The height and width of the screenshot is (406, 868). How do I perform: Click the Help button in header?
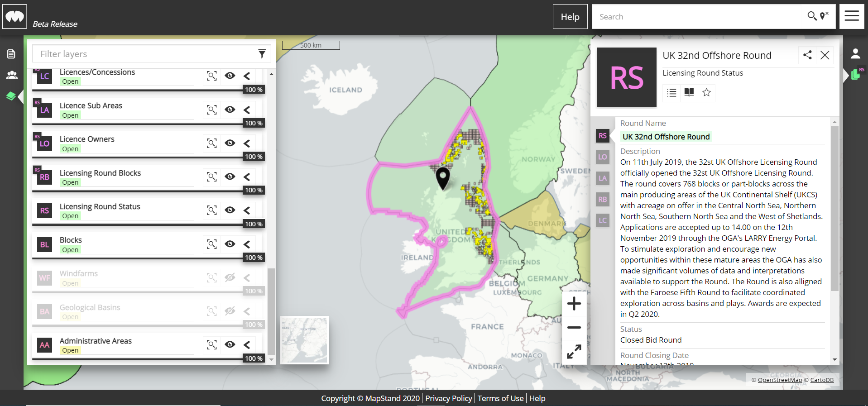point(570,17)
